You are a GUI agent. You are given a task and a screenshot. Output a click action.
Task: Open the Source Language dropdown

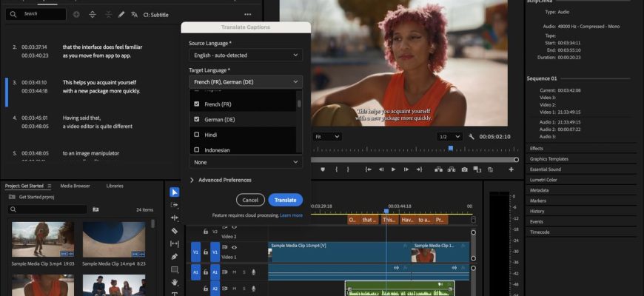(245, 55)
